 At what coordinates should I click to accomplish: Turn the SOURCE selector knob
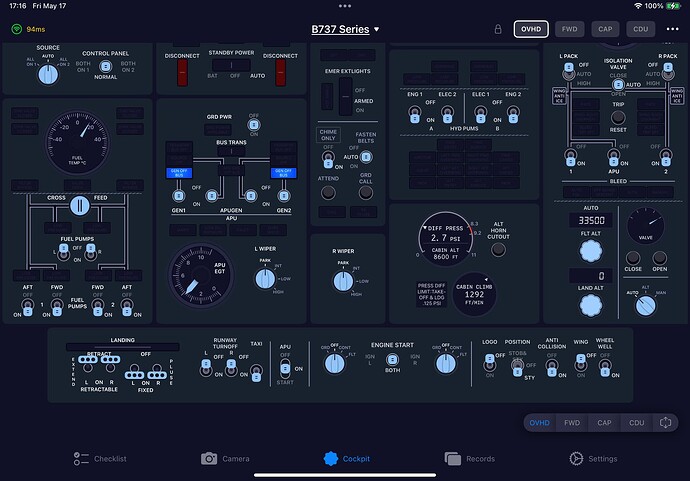tap(48, 74)
